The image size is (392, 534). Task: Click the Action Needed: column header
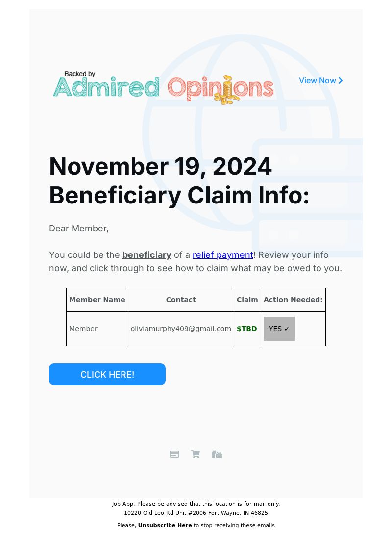coord(293,300)
